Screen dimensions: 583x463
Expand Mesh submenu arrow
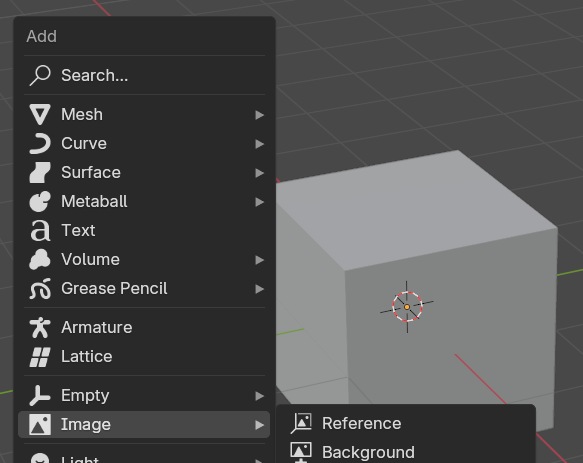[260, 115]
